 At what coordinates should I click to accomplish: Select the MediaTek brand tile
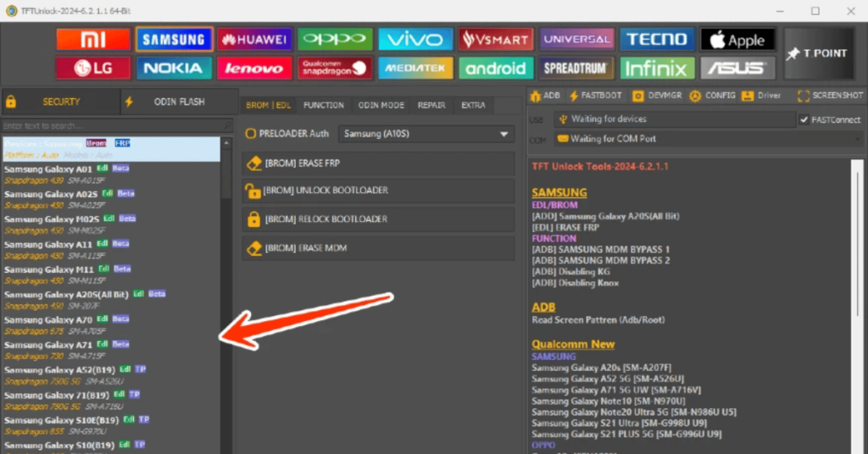(415, 68)
